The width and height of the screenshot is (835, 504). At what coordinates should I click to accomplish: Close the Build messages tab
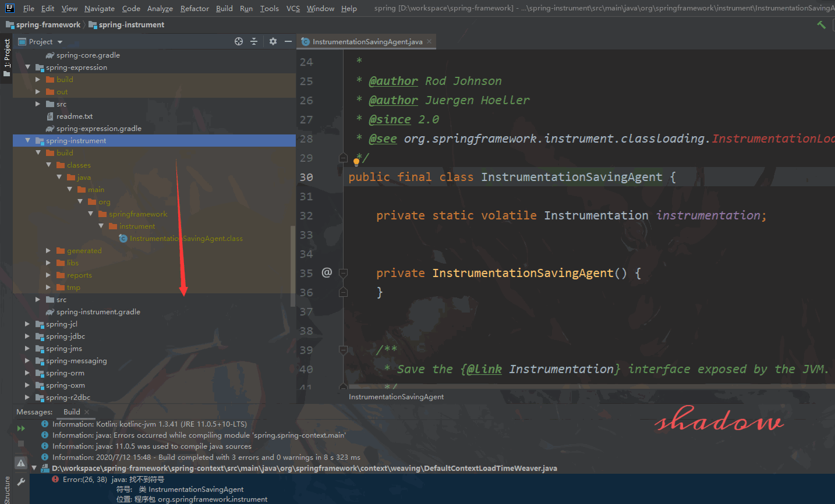coord(87,412)
